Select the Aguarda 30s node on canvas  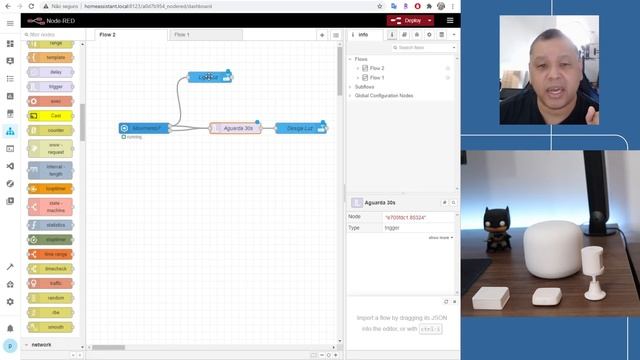click(x=235, y=128)
